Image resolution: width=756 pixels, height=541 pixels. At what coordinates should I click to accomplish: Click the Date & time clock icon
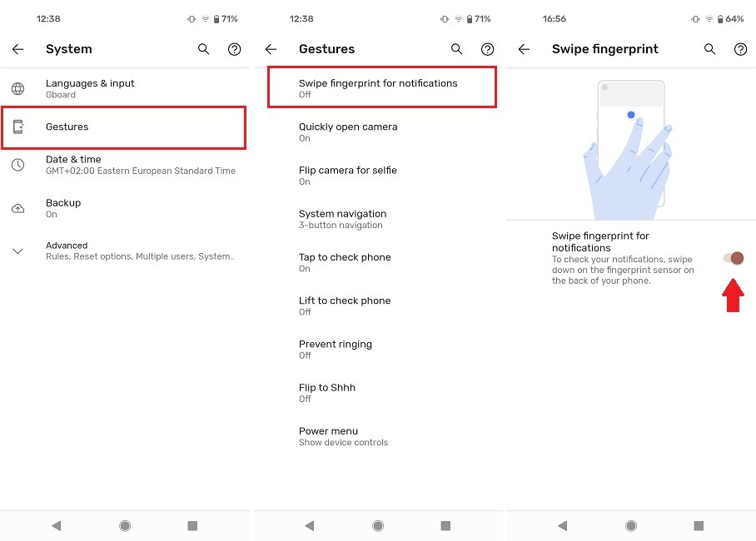pos(17,164)
